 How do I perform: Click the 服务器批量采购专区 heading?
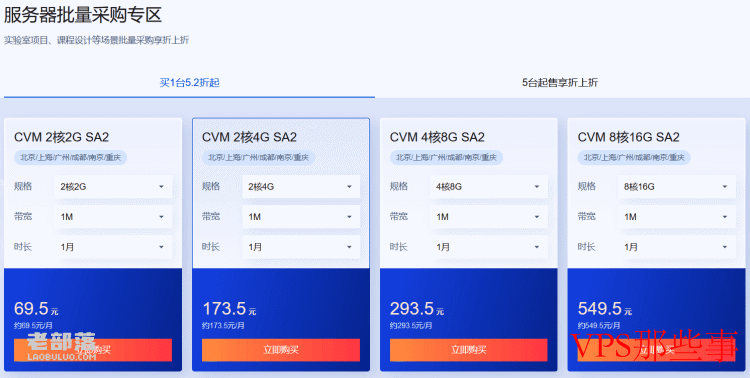(x=83, y=14)
